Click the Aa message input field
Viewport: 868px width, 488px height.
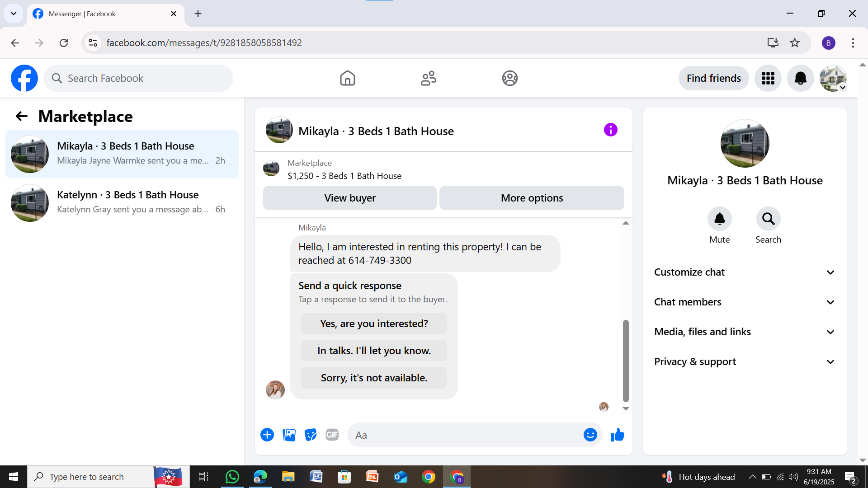466,435
